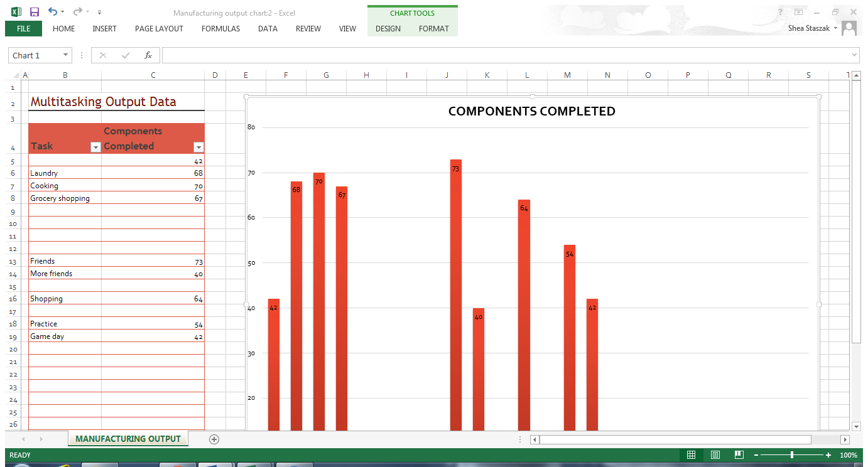Click the Save icon in quick access toolbar
Screen dimensions: 868x467
[x=35, y=12]
